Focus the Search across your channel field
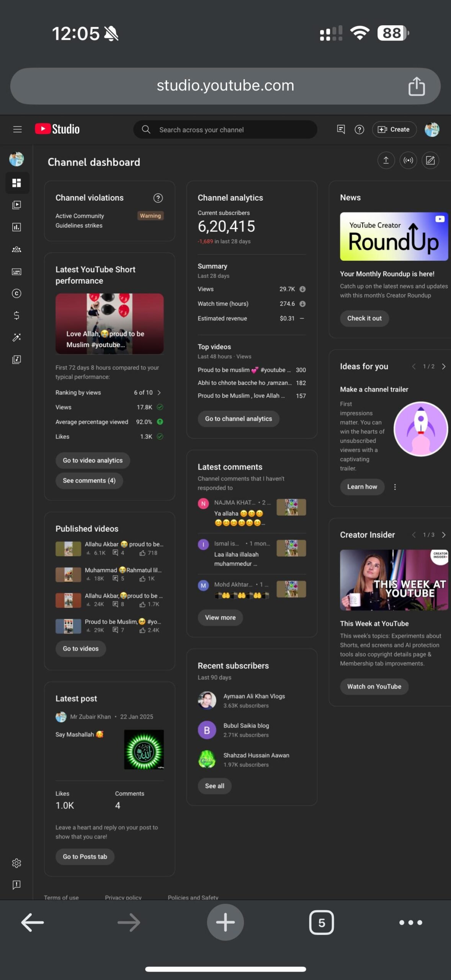The image size is (451, 980). [225, 129]
